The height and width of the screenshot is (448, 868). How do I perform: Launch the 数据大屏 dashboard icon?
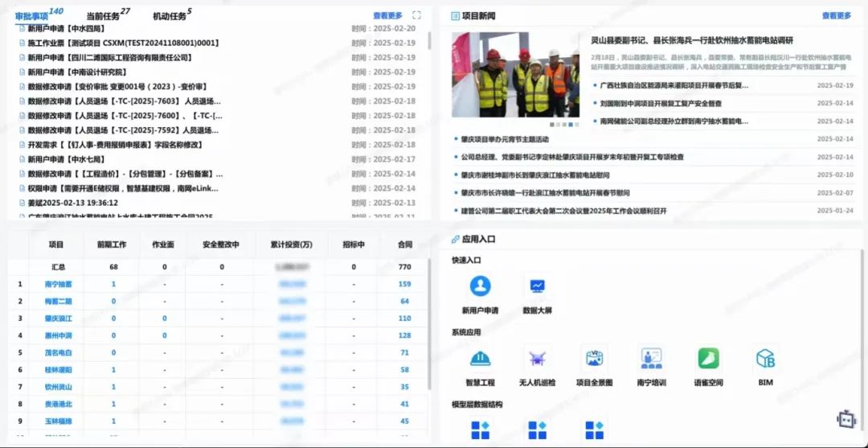(x=537, y=287)
